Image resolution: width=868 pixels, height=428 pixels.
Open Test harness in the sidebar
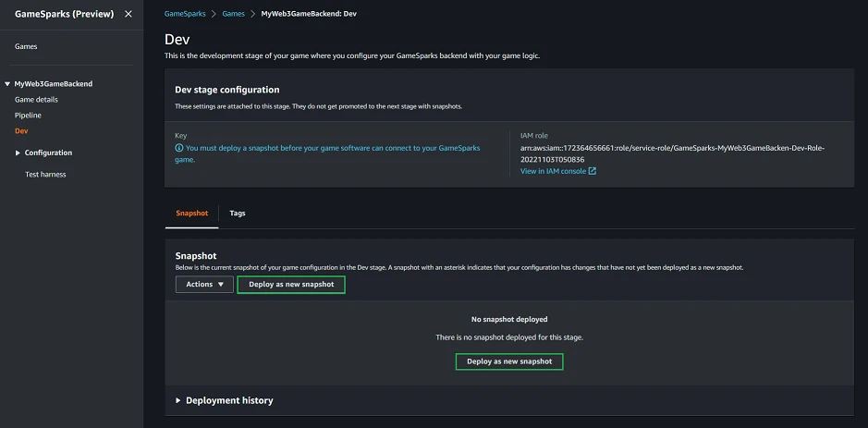pos(45,174)
